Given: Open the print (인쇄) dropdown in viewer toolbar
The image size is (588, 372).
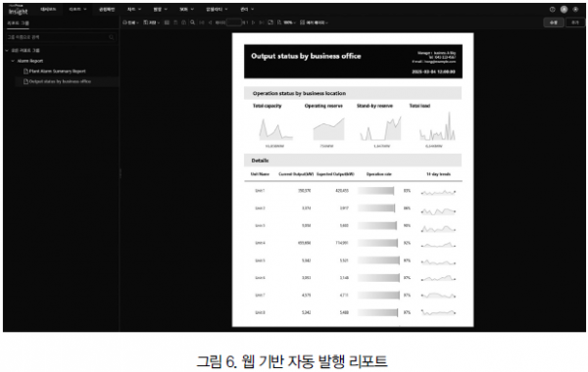Looking at the screenshot, I should coord(130,23).
